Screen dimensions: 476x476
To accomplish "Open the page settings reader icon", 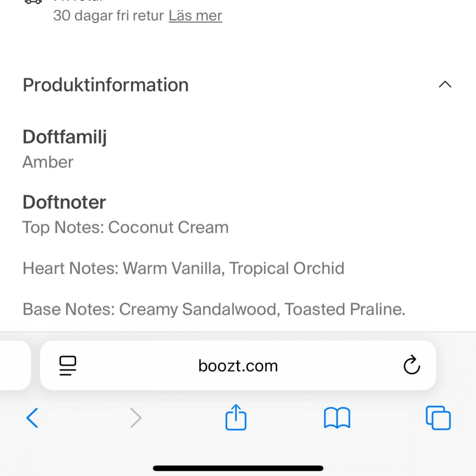I will tap(68, 365).
